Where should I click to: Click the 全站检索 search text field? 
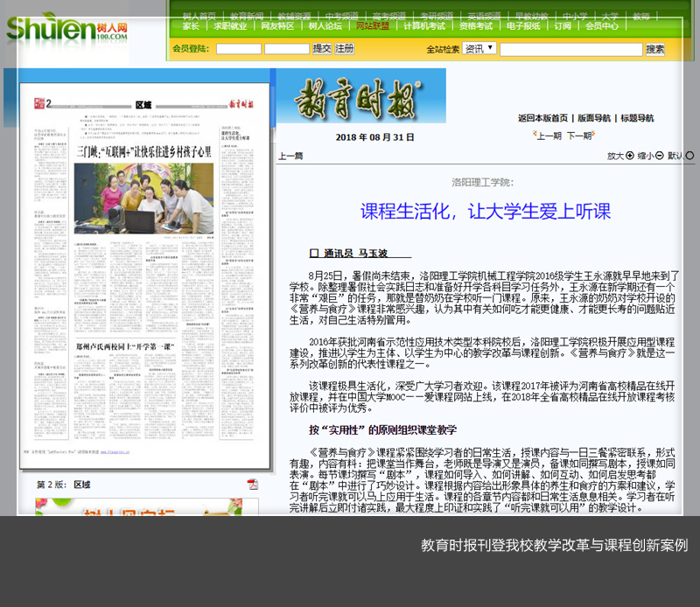570,49
